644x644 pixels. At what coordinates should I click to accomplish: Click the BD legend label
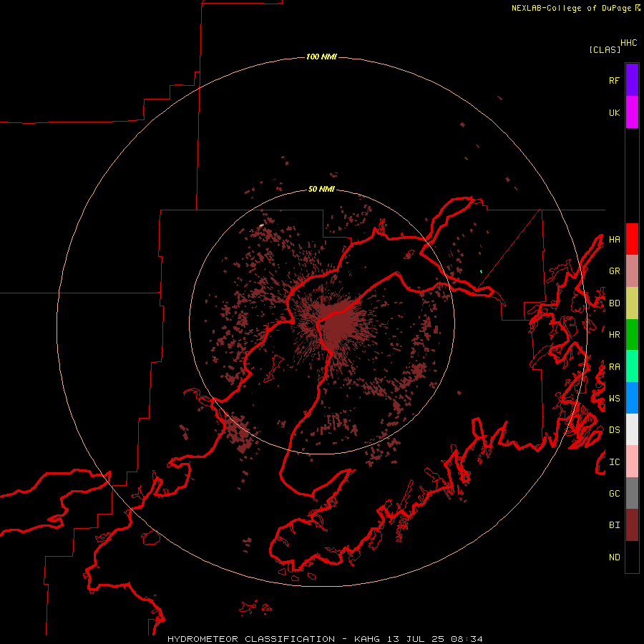point(614,303)
